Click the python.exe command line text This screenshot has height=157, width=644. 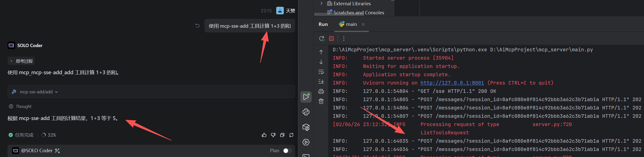pyautogui.click(x=463, y=50)
